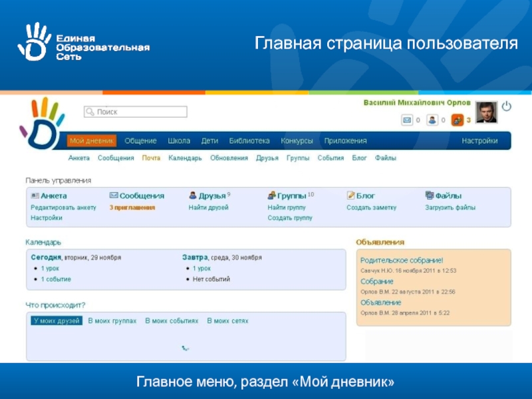This screenshot has height=399, width=532.
Task: Open the envelope messages counter icon
Action: point(407,120)
